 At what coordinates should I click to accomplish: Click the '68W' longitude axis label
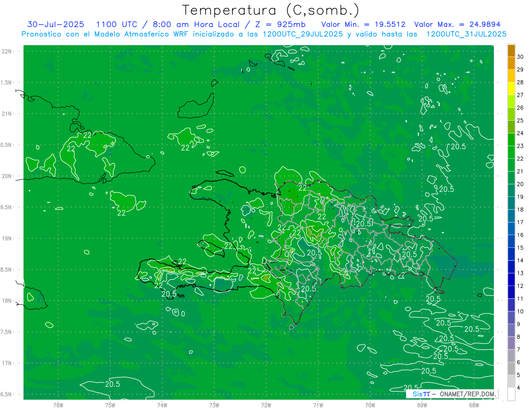coord(474,405)
